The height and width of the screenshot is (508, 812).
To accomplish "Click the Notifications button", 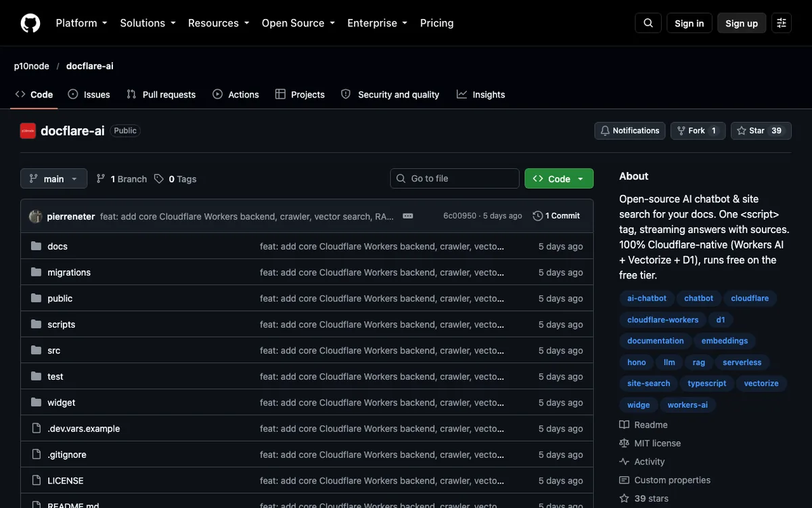I will pos(630,131).
